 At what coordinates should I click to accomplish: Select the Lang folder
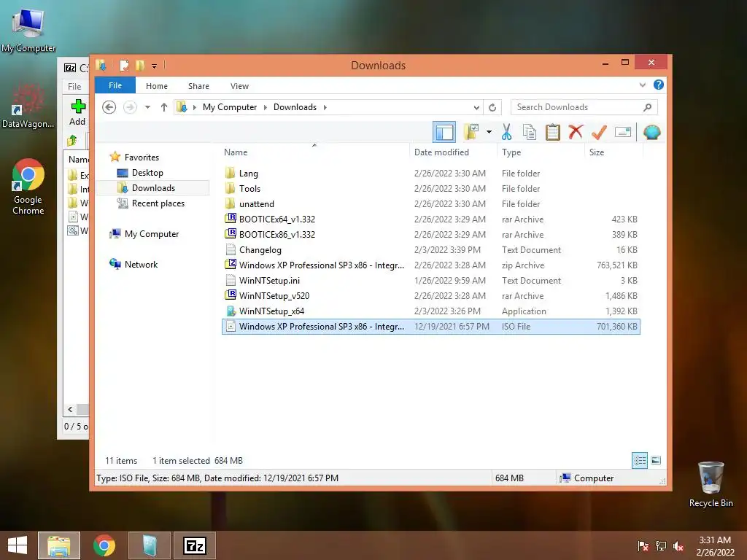click(431, 174)
